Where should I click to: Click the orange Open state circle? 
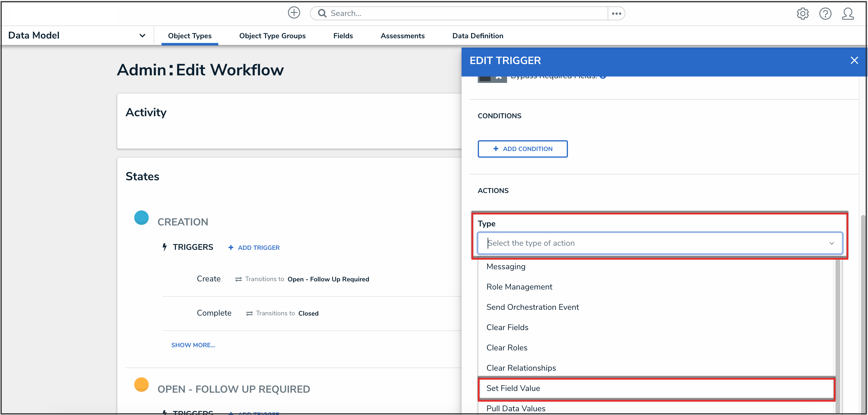click(x=141, y=384)
